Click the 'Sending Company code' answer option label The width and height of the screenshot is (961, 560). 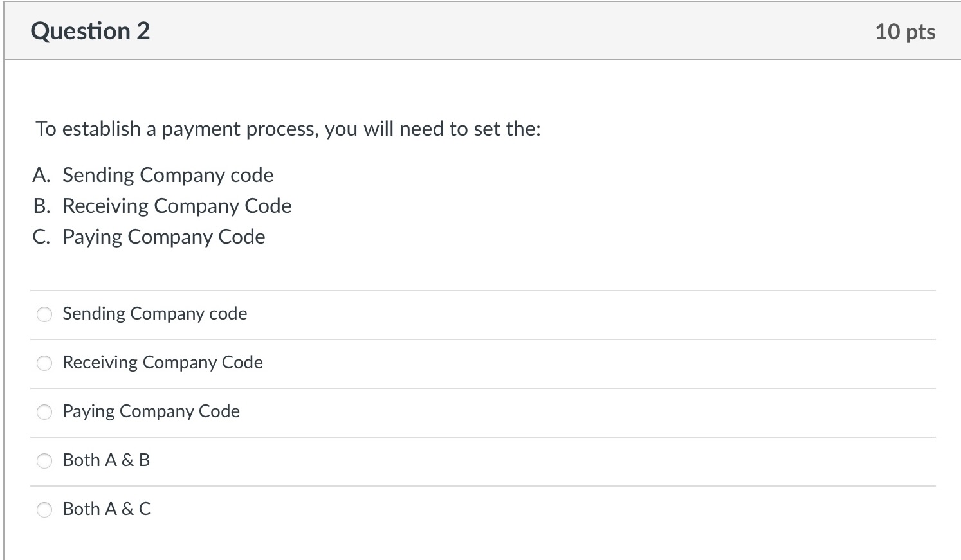(154, 314)
